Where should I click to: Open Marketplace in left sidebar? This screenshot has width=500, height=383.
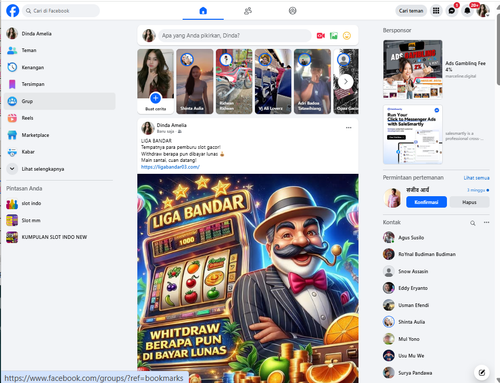point(60,135)
